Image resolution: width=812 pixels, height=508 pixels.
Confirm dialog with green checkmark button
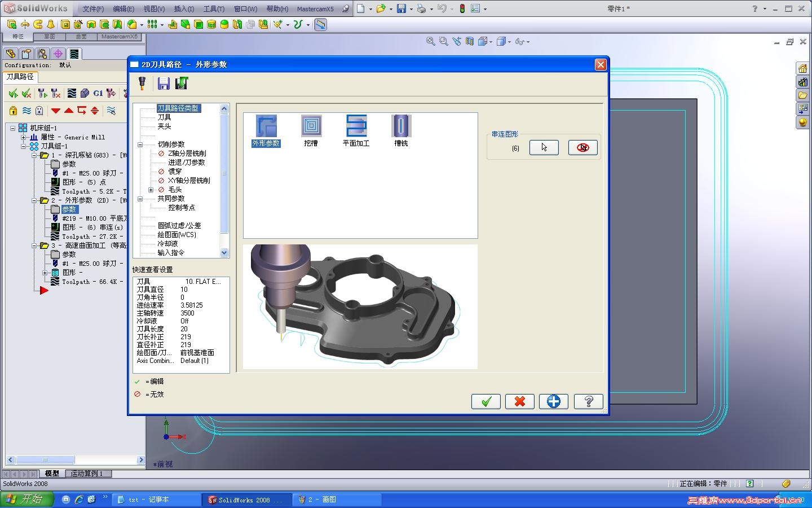486,401
